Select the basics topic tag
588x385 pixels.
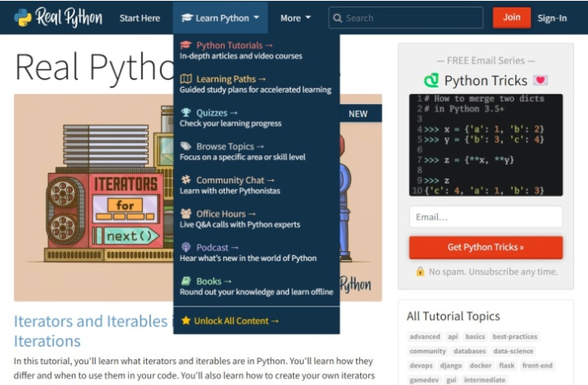[475, 336]
